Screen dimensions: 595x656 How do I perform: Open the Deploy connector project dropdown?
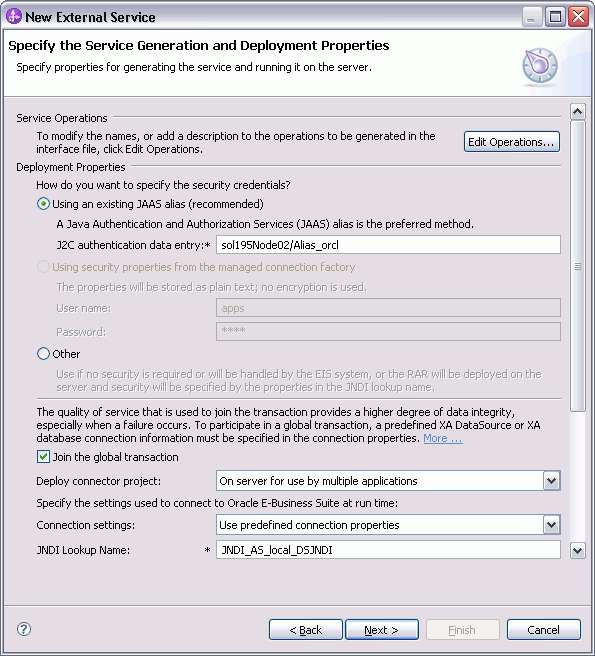coord(551,481)
